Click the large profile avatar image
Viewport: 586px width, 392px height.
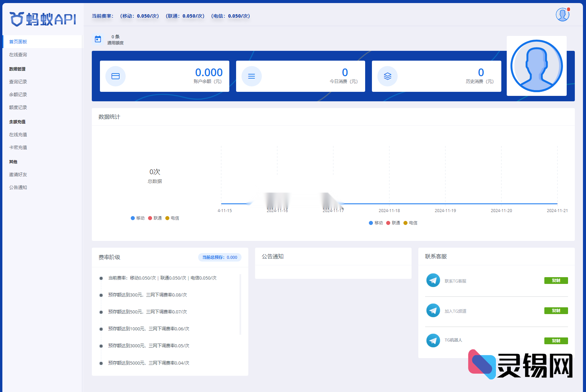pos(536,66)
